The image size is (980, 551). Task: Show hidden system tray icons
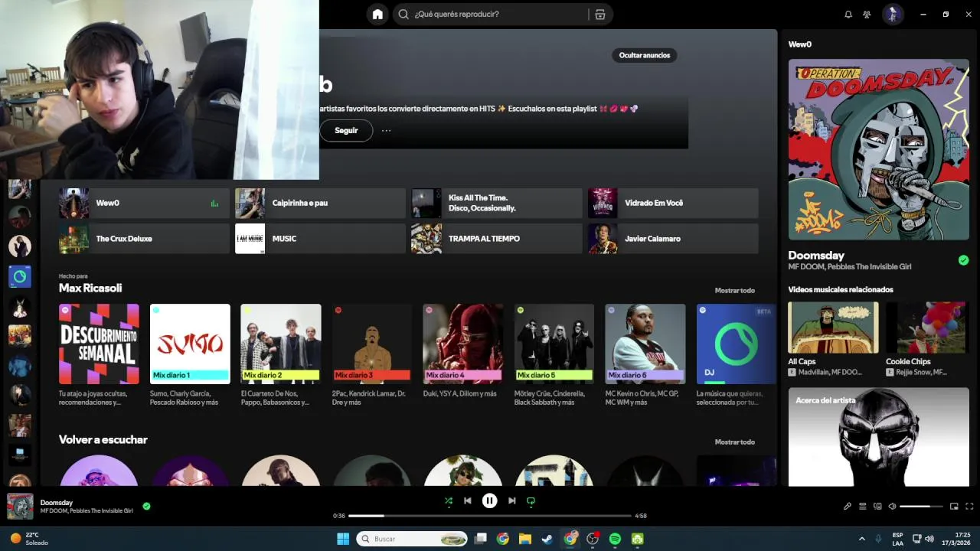tap(861, 539)
